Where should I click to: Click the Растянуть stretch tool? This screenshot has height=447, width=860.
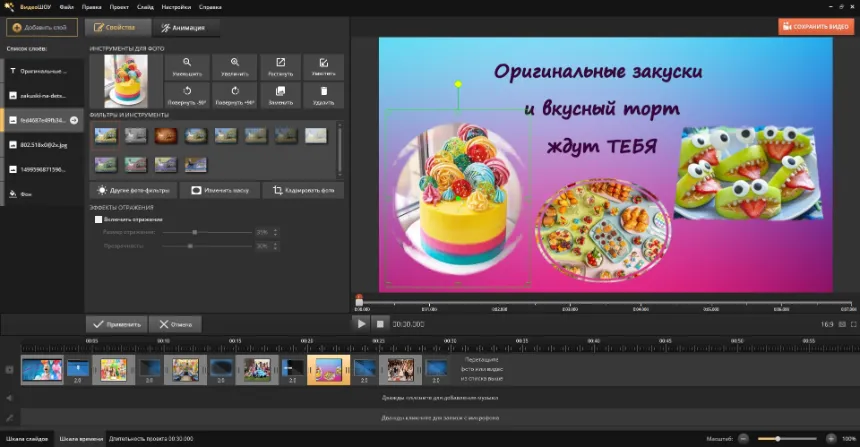[280, 67]
